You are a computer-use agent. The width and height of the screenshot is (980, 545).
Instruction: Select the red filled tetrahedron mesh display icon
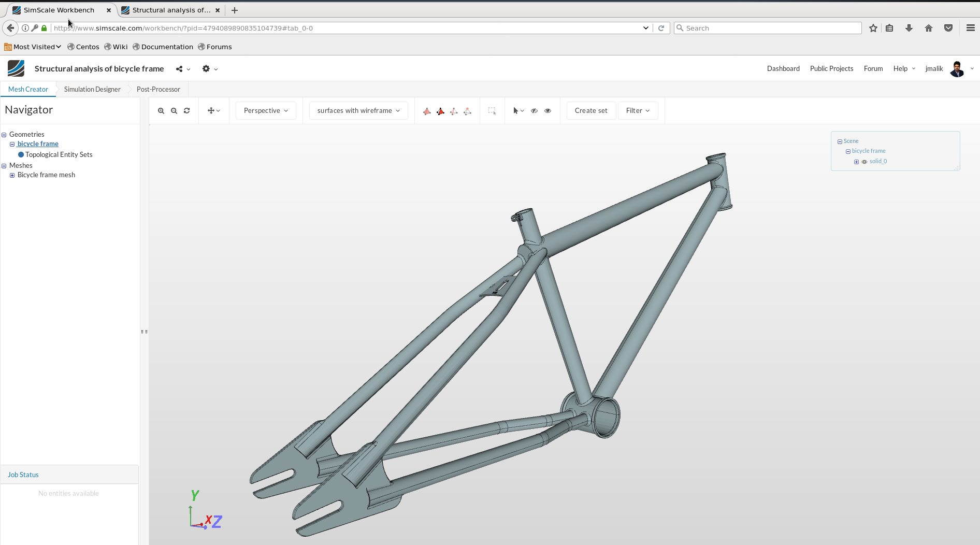tap(441, 111)
